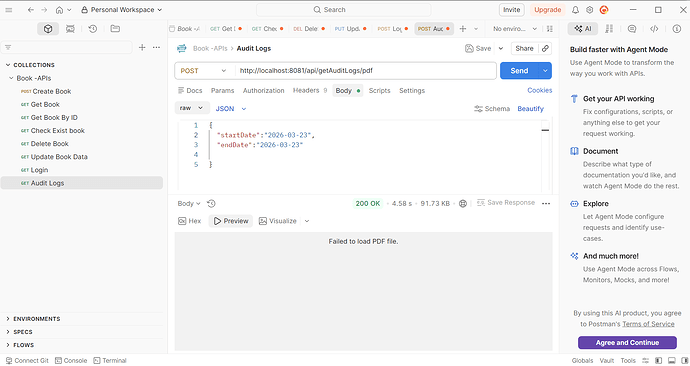Open the settings gear icon in header
This screenshot has width=690, height=366.
coord(590,10)
